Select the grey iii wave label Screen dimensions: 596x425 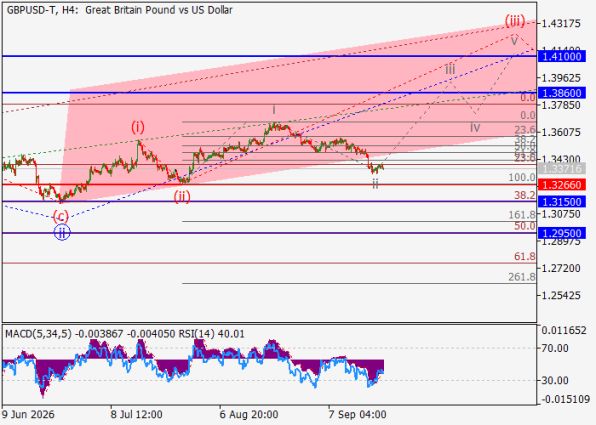(x=450, y=70)
